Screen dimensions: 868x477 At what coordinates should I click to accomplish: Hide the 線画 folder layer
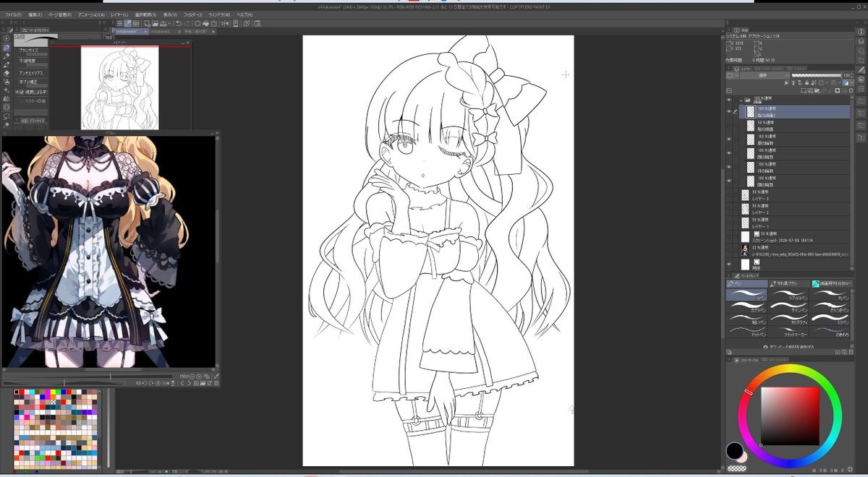tap(729, 100)
